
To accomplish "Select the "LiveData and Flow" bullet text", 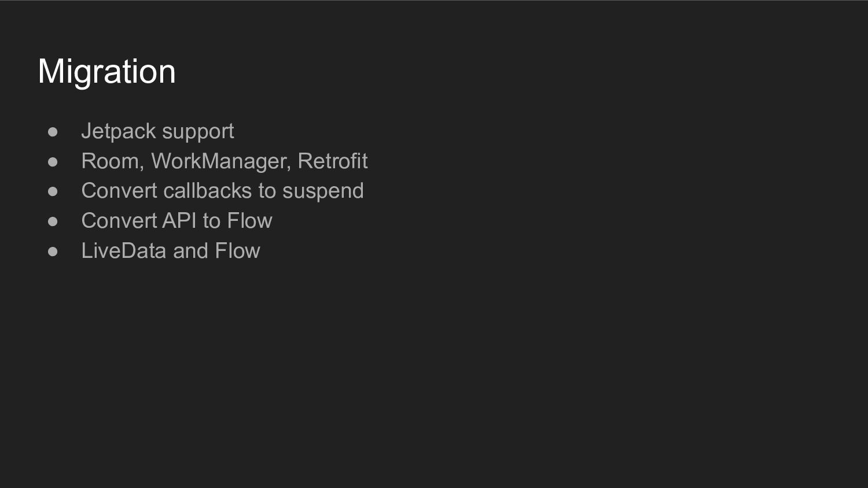I will [171, 251].
